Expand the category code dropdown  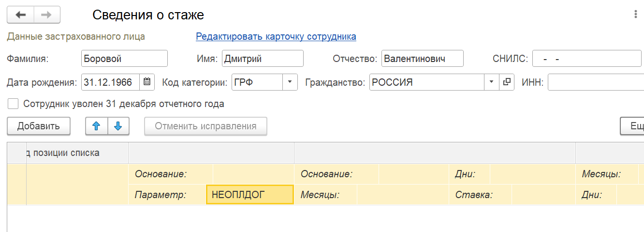tap(290, 82)
